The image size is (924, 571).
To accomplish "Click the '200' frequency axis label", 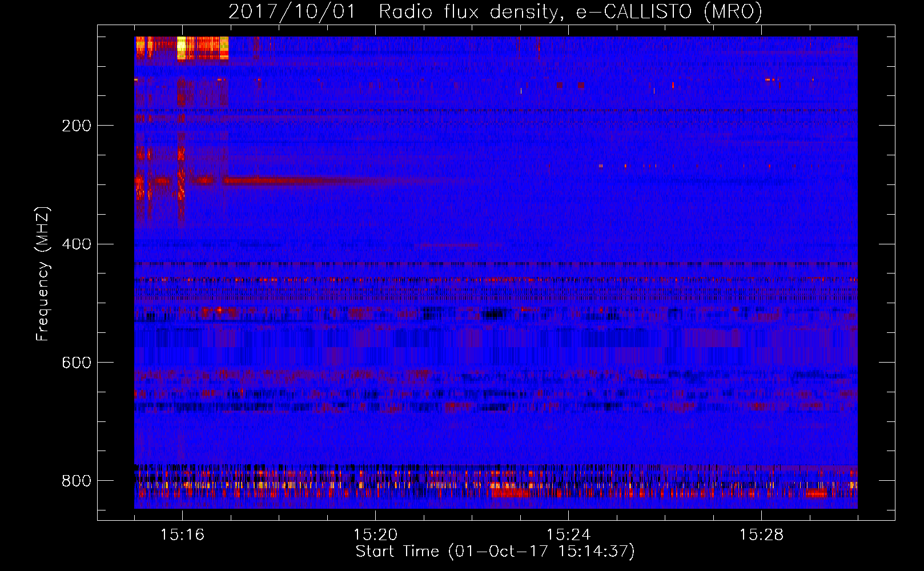I will pyautogui.click(x=77, y=126).
